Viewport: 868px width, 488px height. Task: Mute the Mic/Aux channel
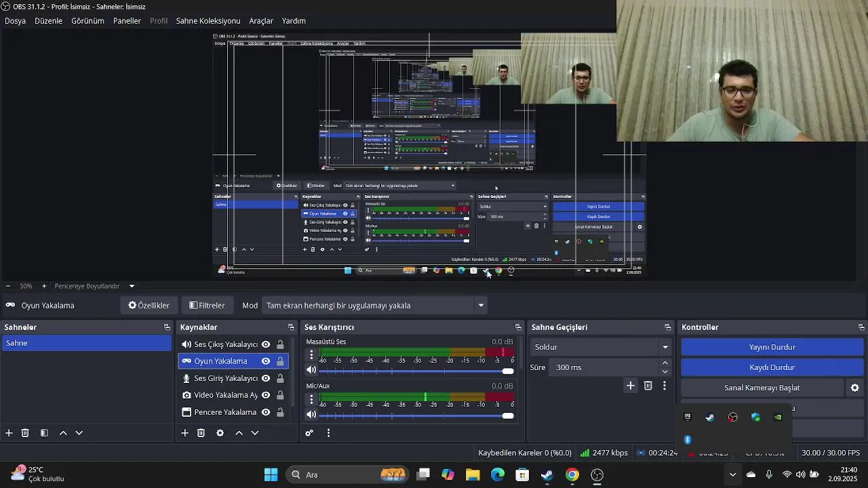click(311, 415)
